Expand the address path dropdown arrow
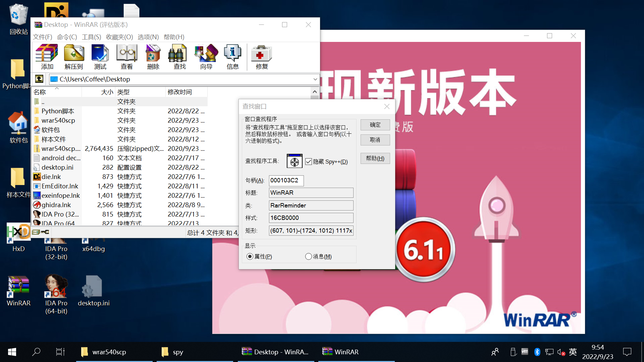Viewport: 644px width, 362px height. pyautogui.click(x=315, y=79)
